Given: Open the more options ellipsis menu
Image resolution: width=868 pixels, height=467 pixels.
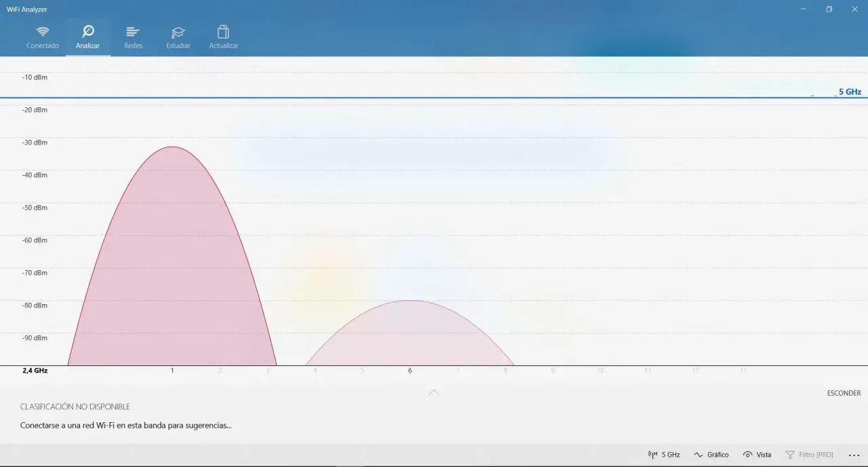Looking at the screenshot, I should [x=854, y=455].
